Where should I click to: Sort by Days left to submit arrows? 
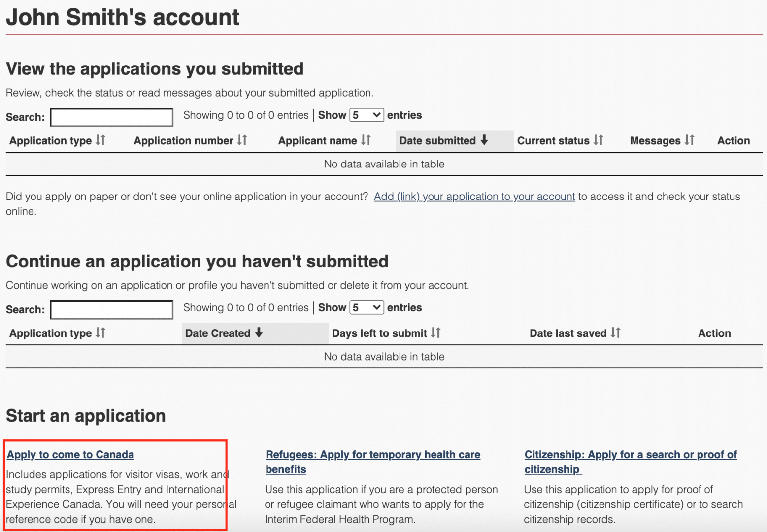pyautogui.click(x=436, y=333)
